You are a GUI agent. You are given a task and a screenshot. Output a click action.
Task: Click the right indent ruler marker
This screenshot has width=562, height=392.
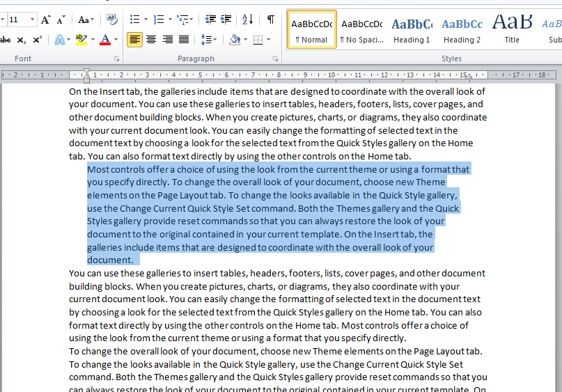tap(469, 76)
